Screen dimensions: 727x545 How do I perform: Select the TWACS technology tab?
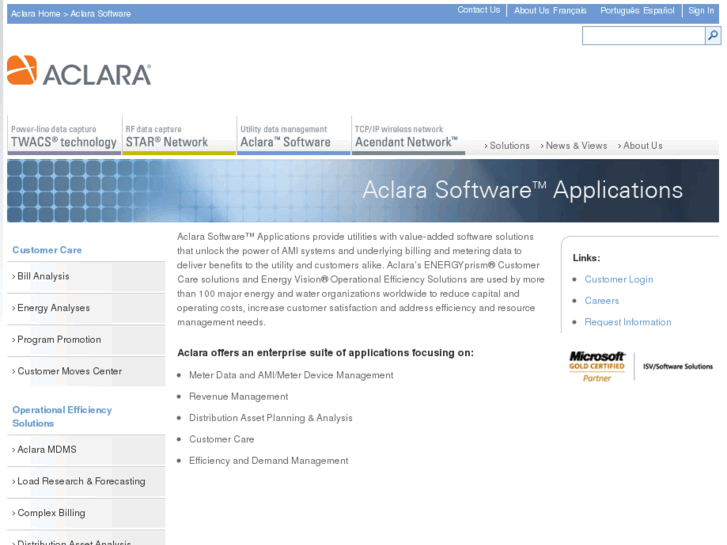click(x=64, y=136)
